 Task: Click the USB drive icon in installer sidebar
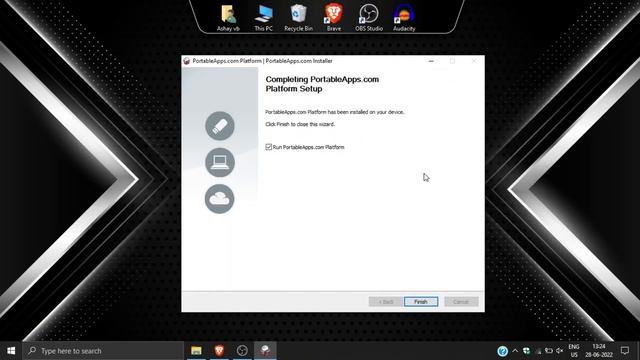220,126
